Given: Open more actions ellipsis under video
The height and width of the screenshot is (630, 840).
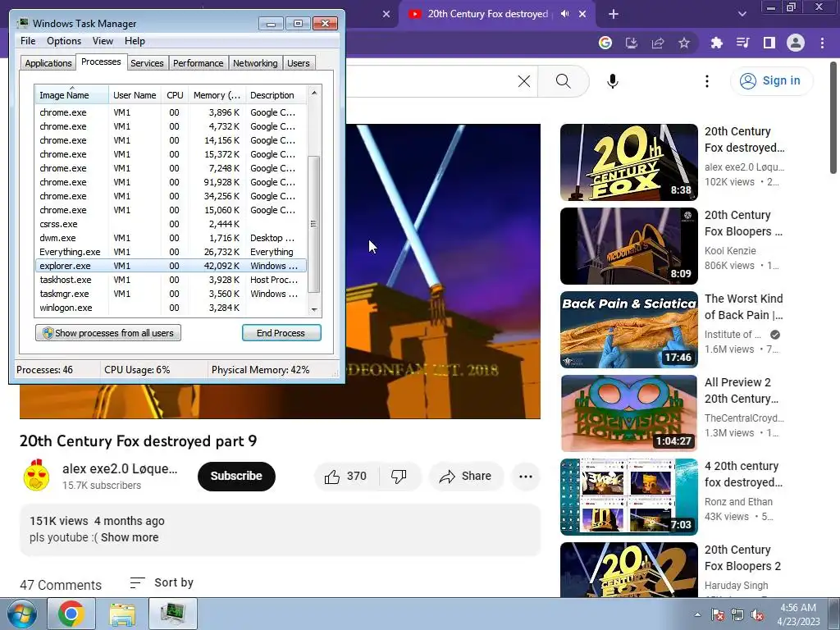Looking at the screenshot, I should point(526,477).
